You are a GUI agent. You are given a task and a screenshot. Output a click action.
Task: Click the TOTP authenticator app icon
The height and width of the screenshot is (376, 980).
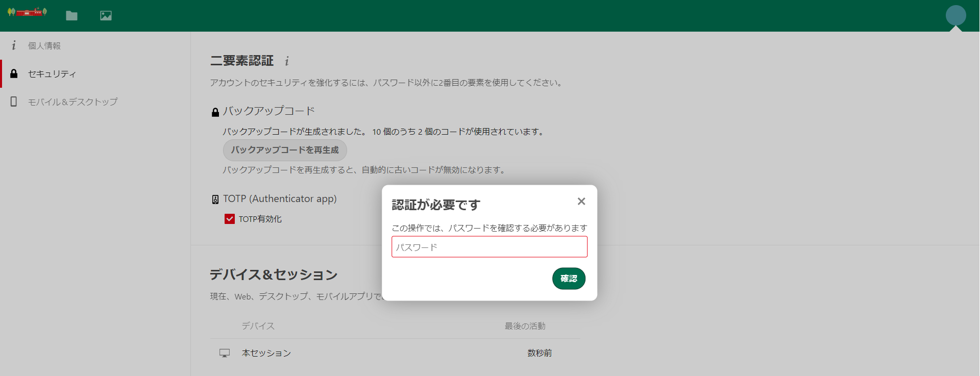click(215, 199)
